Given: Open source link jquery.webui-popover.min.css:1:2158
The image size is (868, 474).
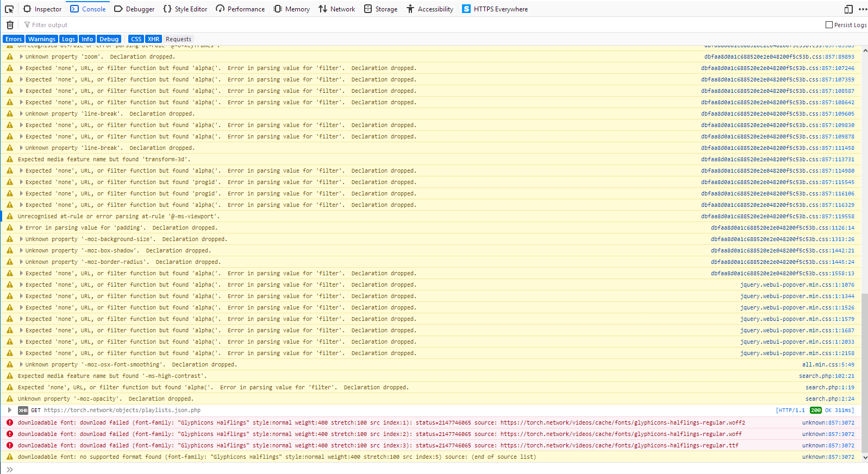Looking at the screenshot, I should coord(797,353).
